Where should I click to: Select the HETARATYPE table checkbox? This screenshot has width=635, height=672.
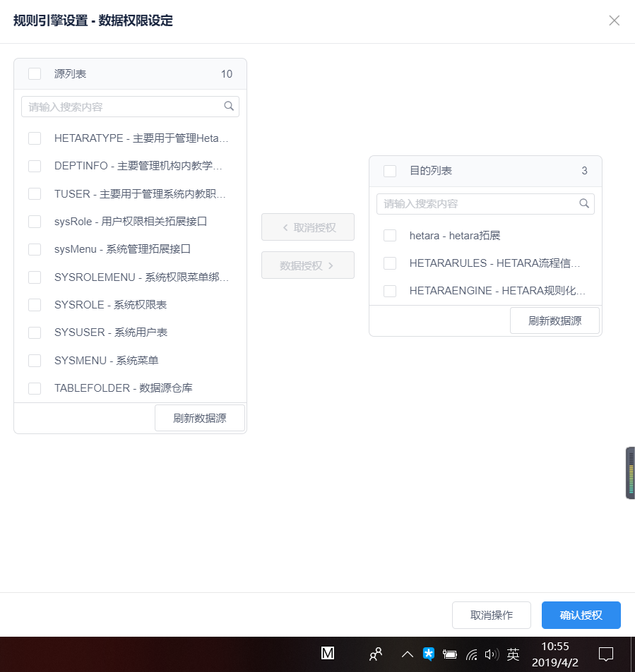(x=34, y=138)
